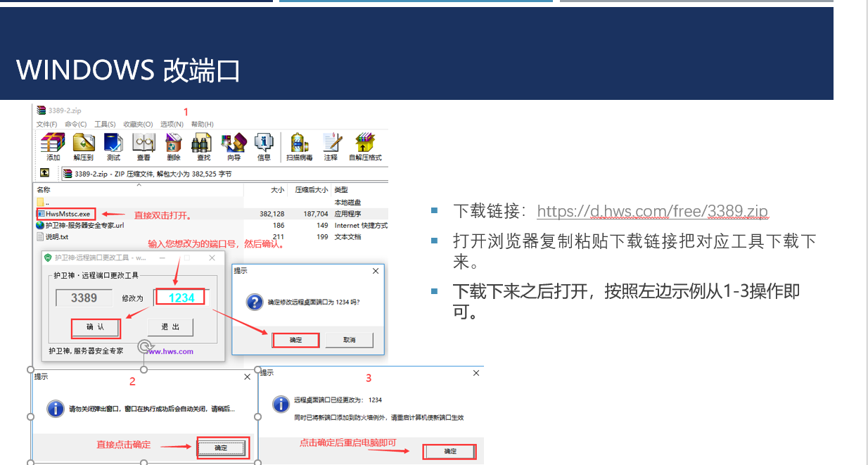Click the www.hws.com link in port tool

click(170, 351)
